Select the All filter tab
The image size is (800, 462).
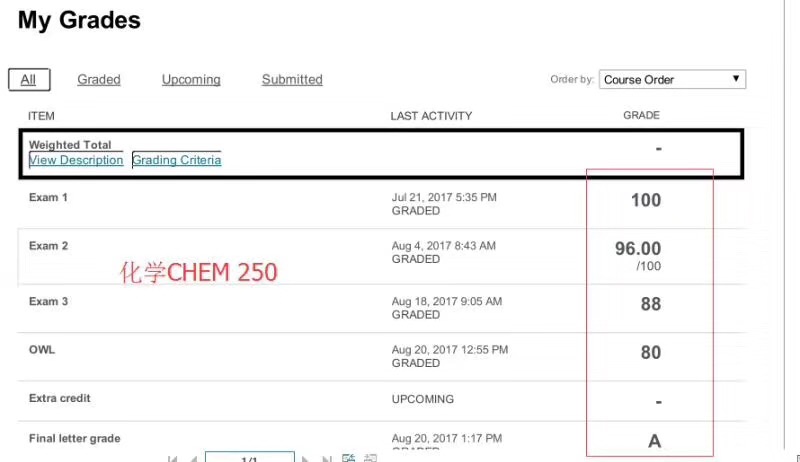(x=29, y=80)
